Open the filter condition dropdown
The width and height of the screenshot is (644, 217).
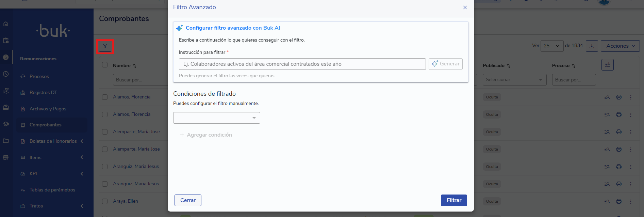(x=216, y=118)
